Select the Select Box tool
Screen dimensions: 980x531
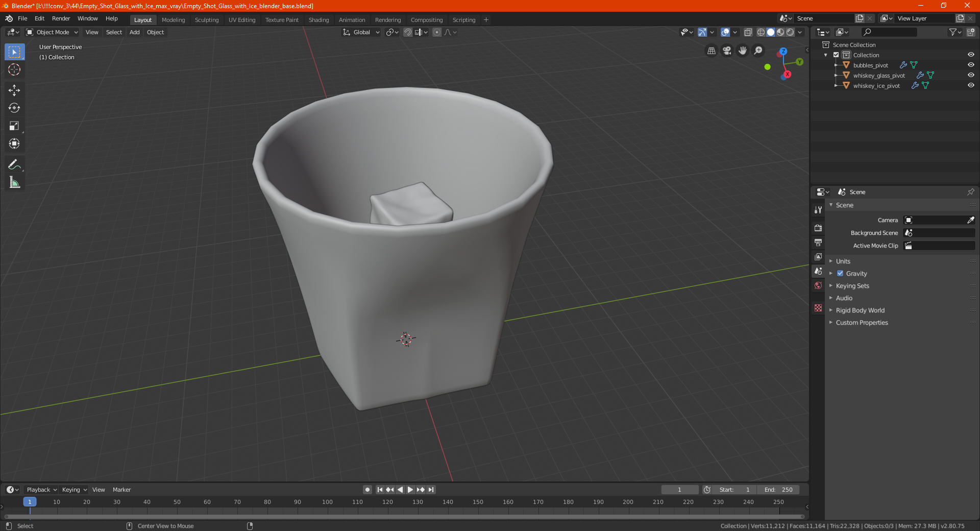tap(14, 52)
